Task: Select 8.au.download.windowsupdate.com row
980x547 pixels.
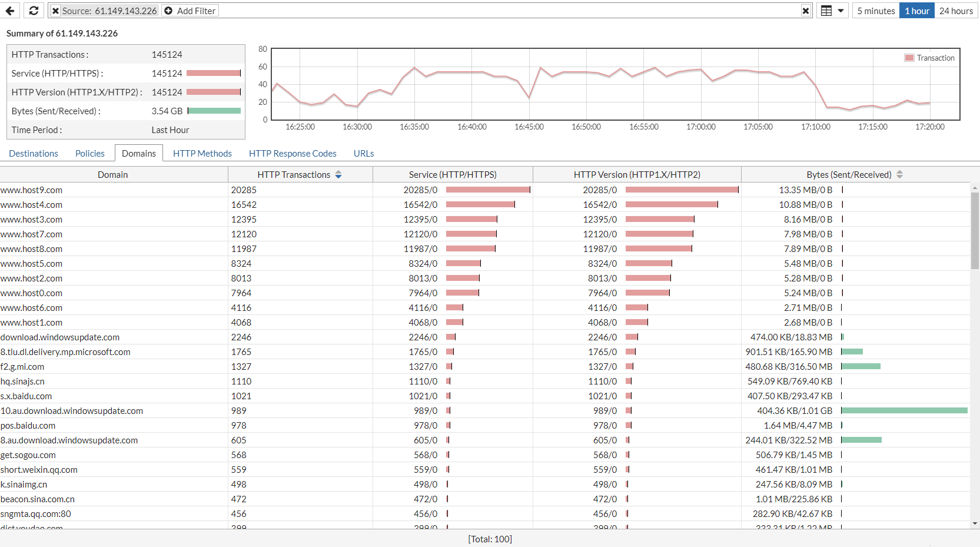Action: point(485,440)
